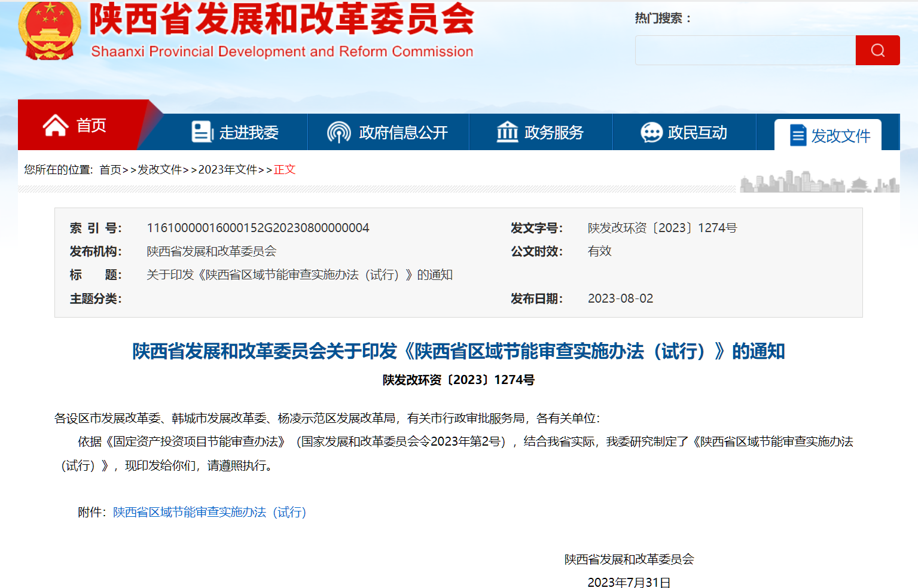
Task: Click the document number 陕发改环资〔2023〕1274号
Action: (x=661, y=227)
